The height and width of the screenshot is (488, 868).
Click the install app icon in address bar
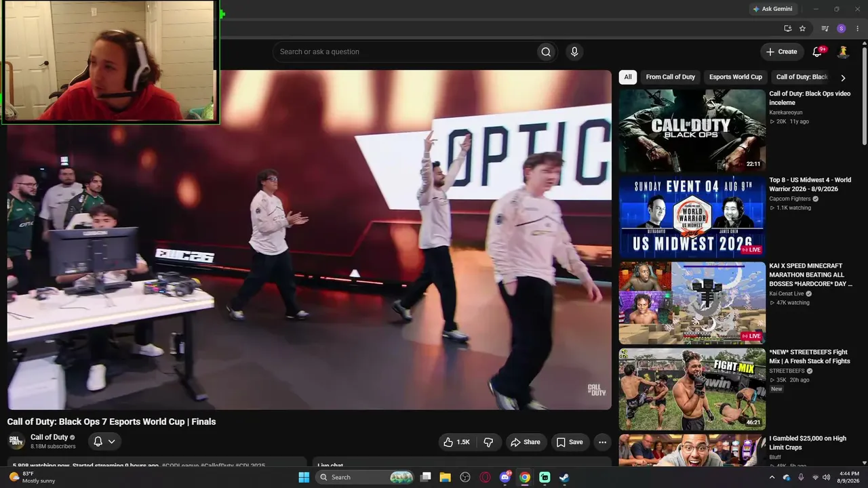pos(787,28)
